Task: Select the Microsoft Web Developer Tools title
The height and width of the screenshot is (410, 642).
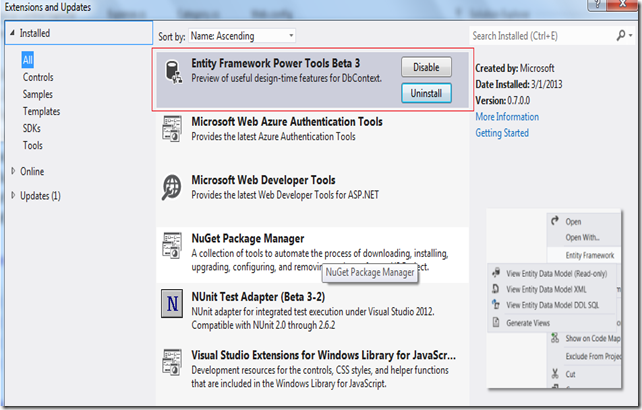Action: click(x=263, y=180)
